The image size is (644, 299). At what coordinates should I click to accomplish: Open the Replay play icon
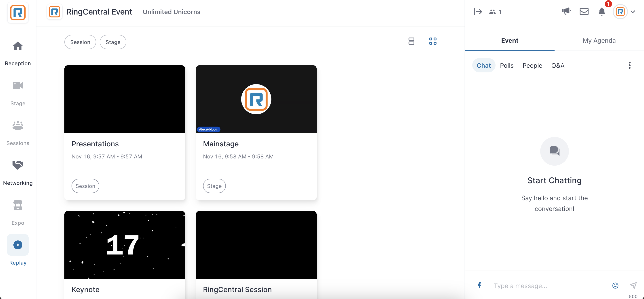[x=18, y=245]
